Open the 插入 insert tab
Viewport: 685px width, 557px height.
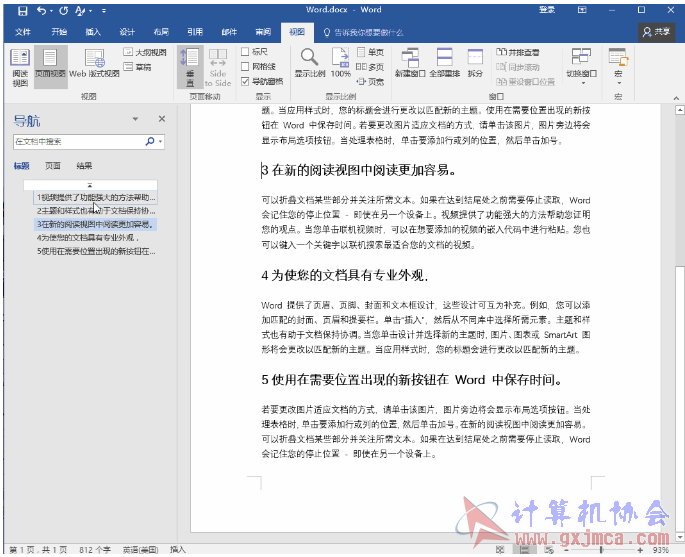93,32
